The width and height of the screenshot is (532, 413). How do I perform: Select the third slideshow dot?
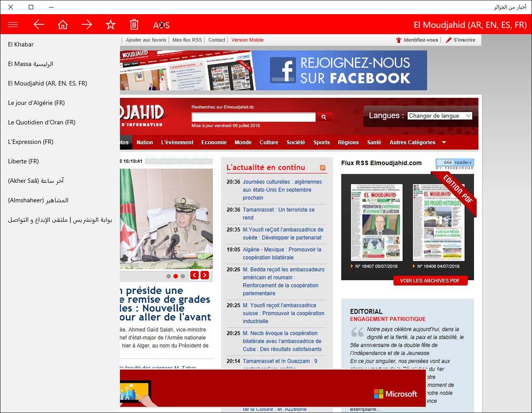183,276
